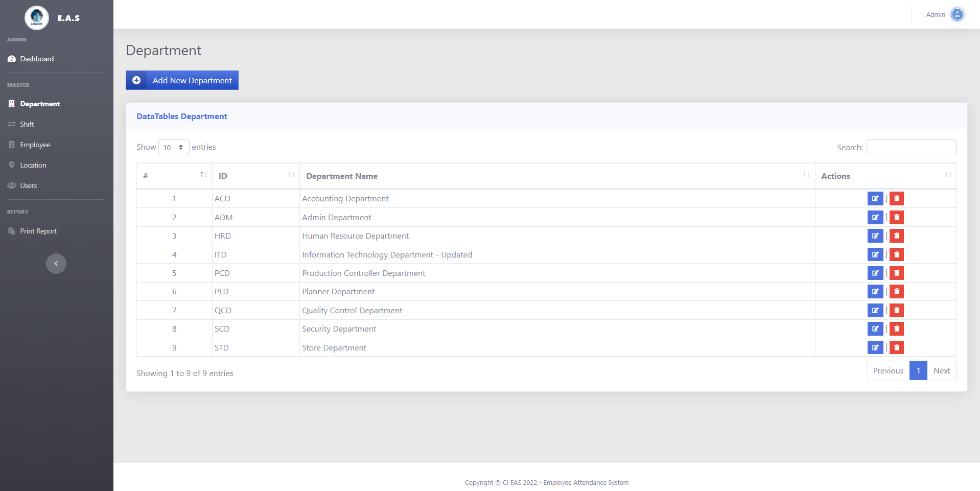Edit the Planner Department row

pyautogui.click(x=875, y=292)
